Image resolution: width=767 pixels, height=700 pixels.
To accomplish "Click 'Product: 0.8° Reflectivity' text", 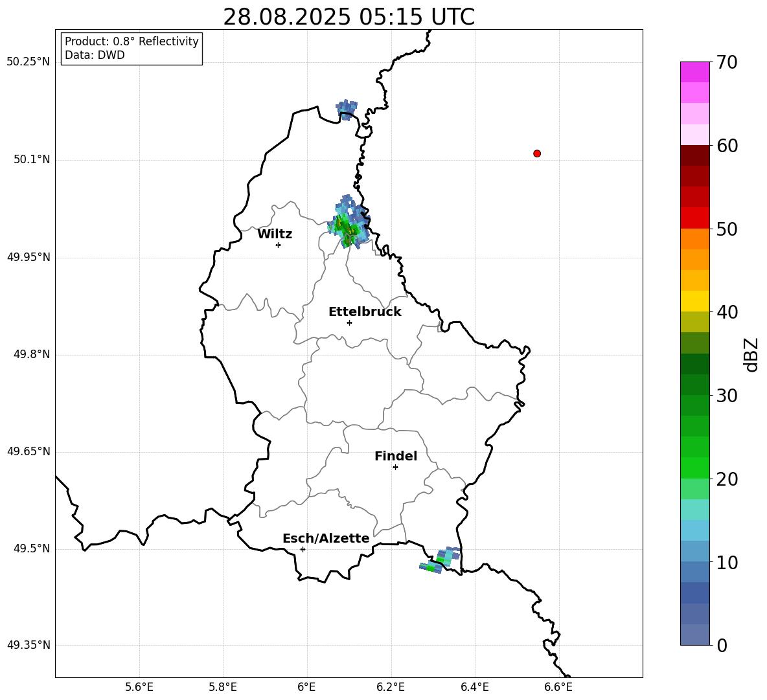I will (132, 41).
